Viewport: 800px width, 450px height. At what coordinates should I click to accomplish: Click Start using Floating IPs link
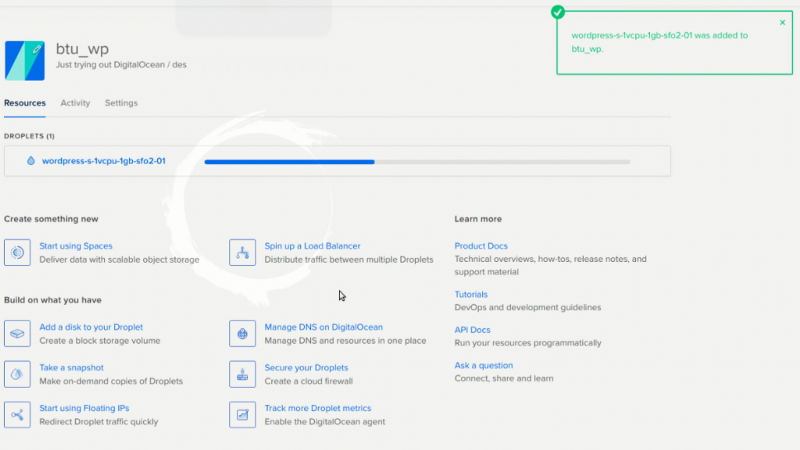[84, 408]
